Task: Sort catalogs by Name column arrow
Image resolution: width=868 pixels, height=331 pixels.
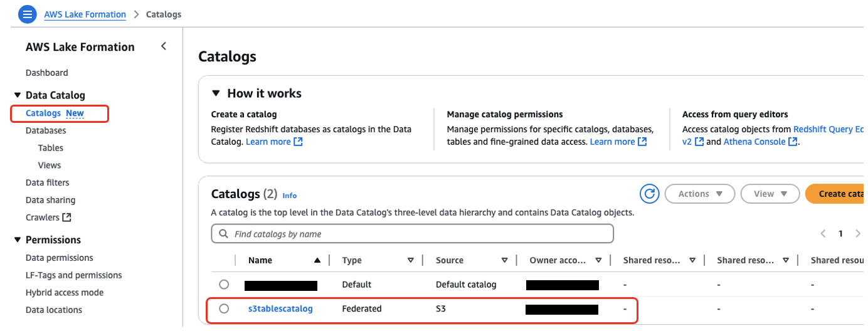Action: [x=317, y=260]
